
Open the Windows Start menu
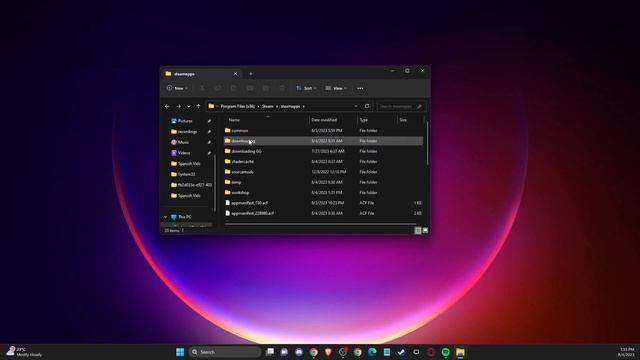point(180,352)
